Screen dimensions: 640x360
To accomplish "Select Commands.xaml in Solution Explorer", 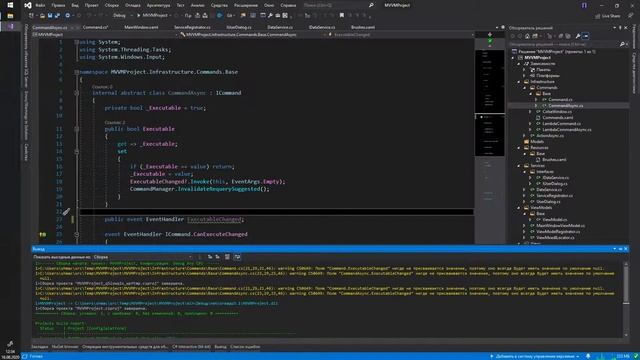I will tap(558, 118).
